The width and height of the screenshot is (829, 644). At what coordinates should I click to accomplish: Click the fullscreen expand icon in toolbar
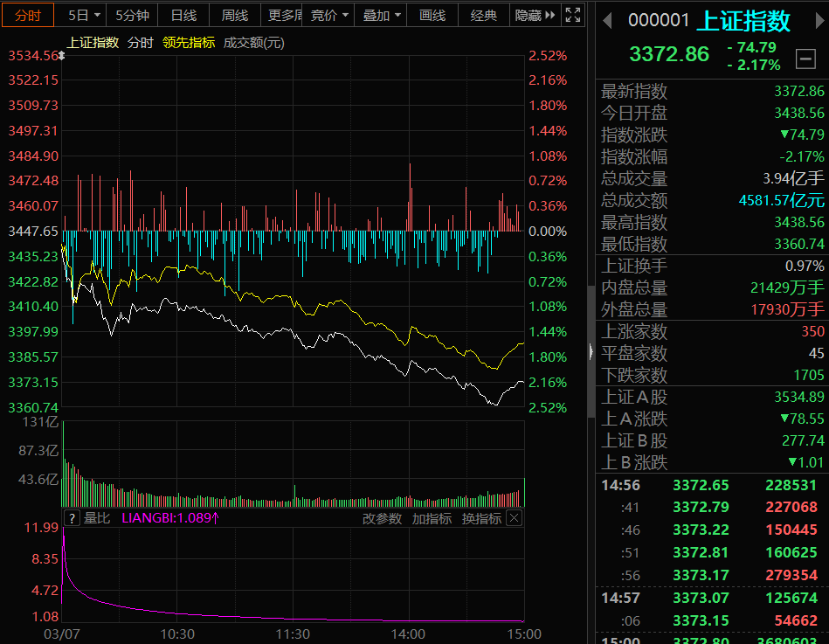click(x=573, y=15)
